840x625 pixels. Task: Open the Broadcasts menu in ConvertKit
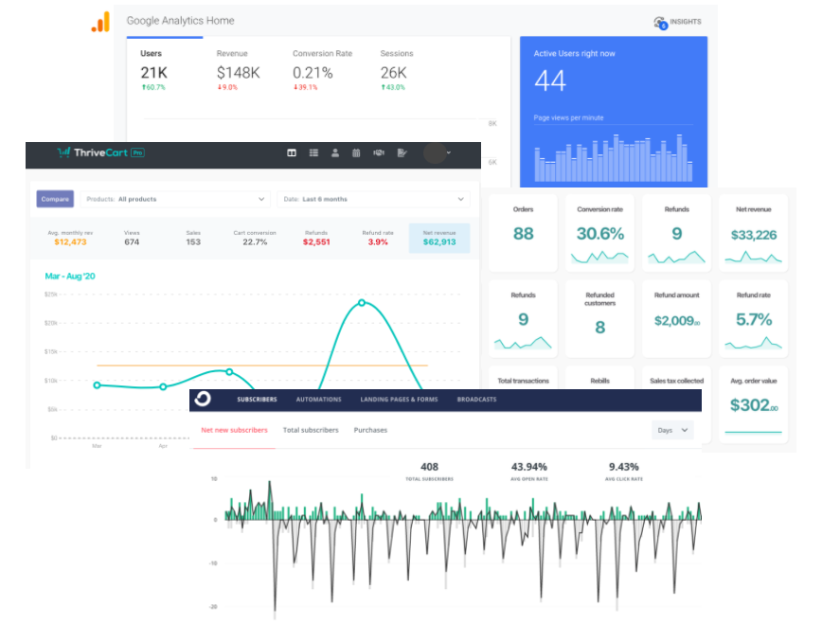point(476,400)
